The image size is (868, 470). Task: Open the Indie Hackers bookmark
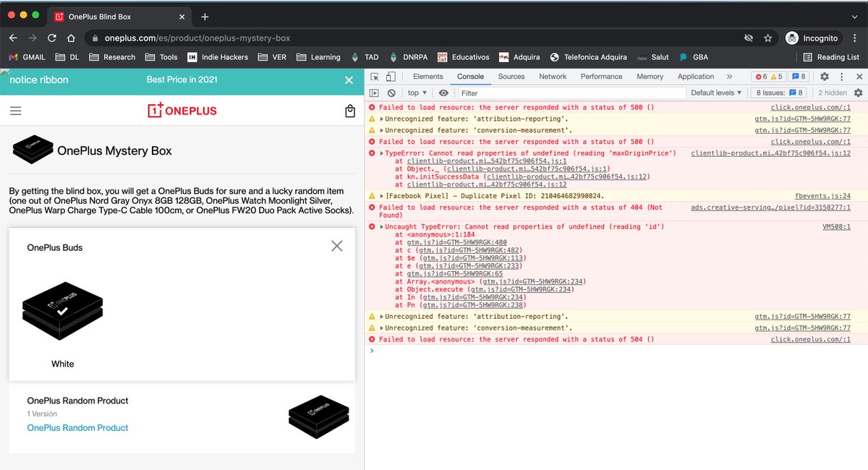click(x=218, y=57)
